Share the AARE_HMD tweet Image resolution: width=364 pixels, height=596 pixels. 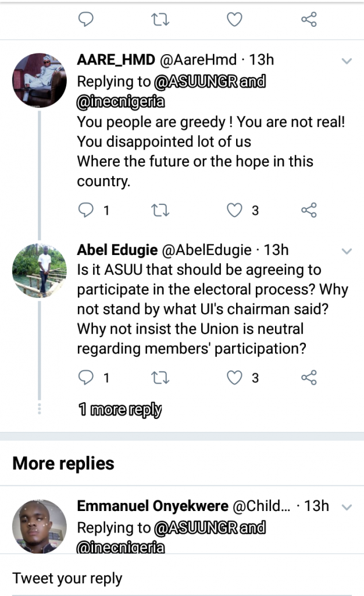pos(309,210)
